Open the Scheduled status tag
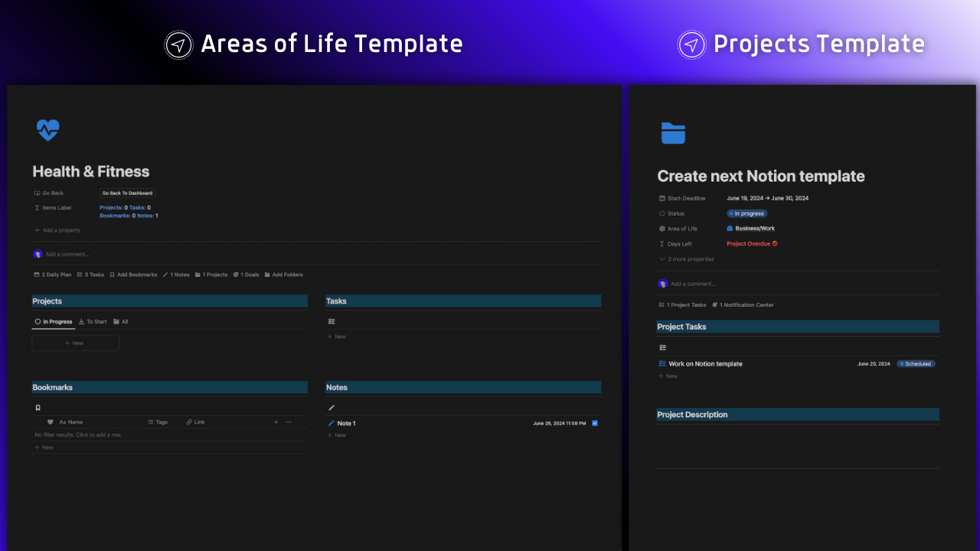Viewport: 980px width, 551px height. [916, 364]
